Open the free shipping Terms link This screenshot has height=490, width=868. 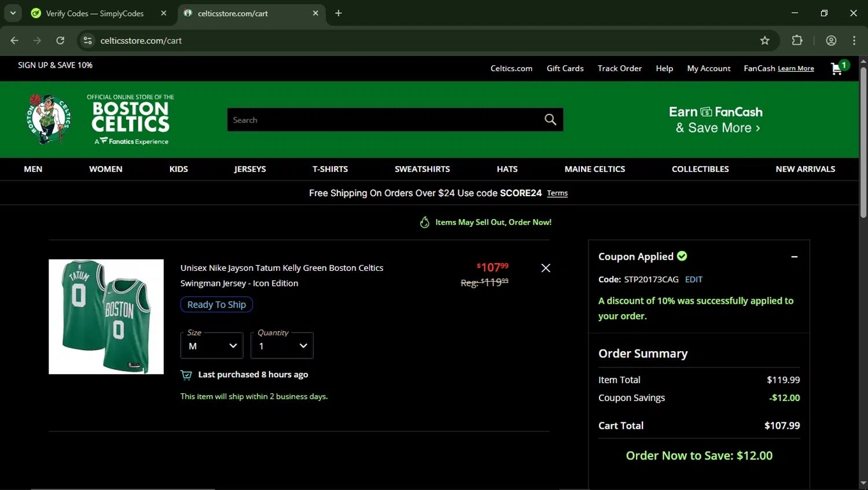(x=557, y=193)
